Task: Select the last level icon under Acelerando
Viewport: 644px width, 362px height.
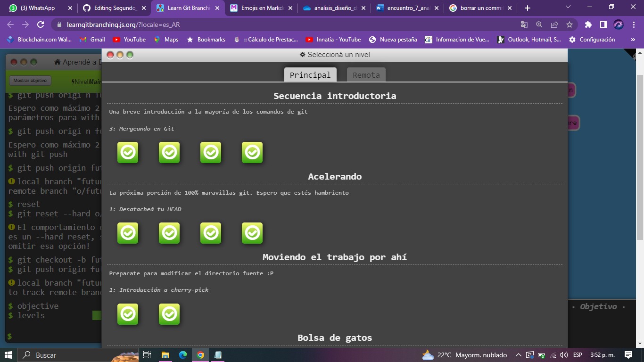Action: coord(252,232)
